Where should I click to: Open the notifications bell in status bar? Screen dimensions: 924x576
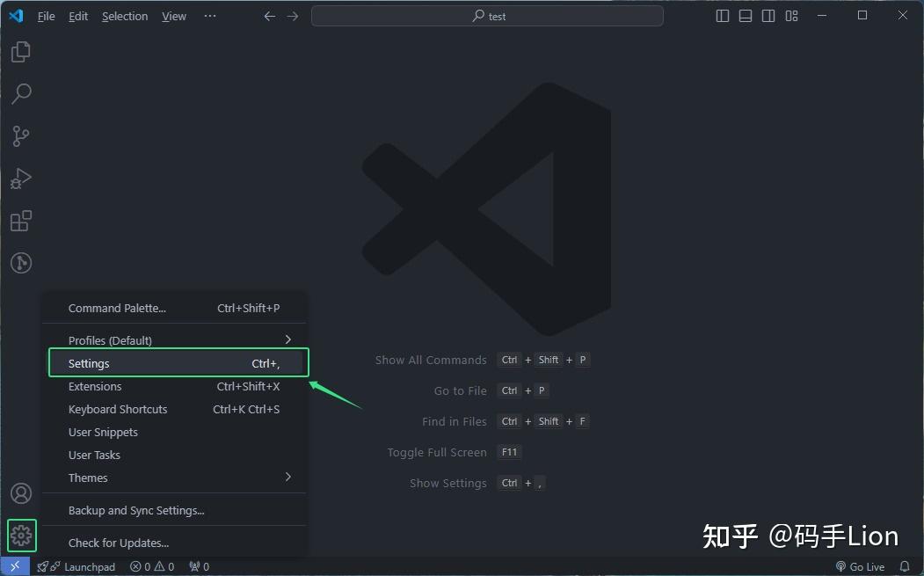coord(905,566)
